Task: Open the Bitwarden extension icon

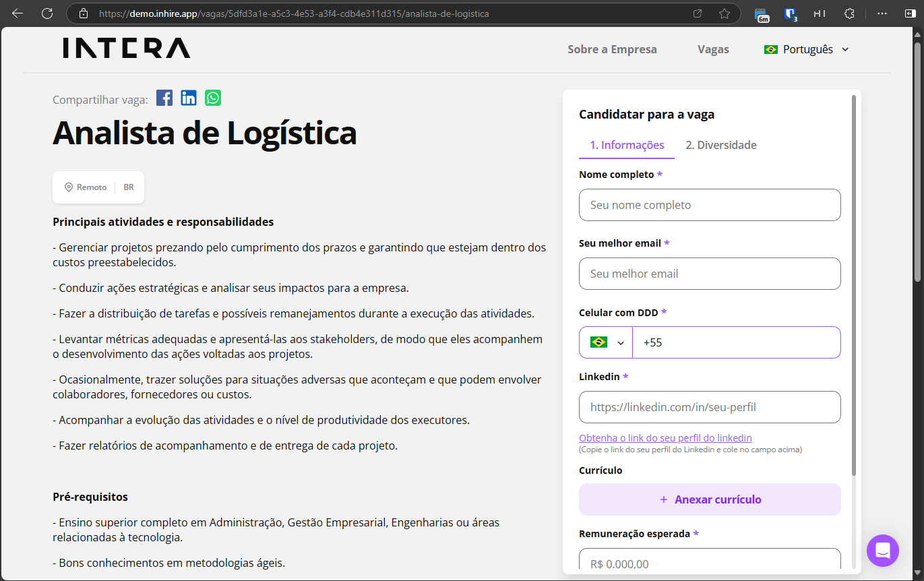Action: point(791,14)
